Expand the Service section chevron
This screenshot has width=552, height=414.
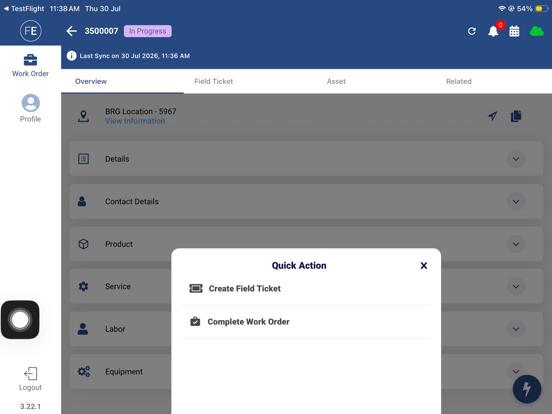pos(516,286)
